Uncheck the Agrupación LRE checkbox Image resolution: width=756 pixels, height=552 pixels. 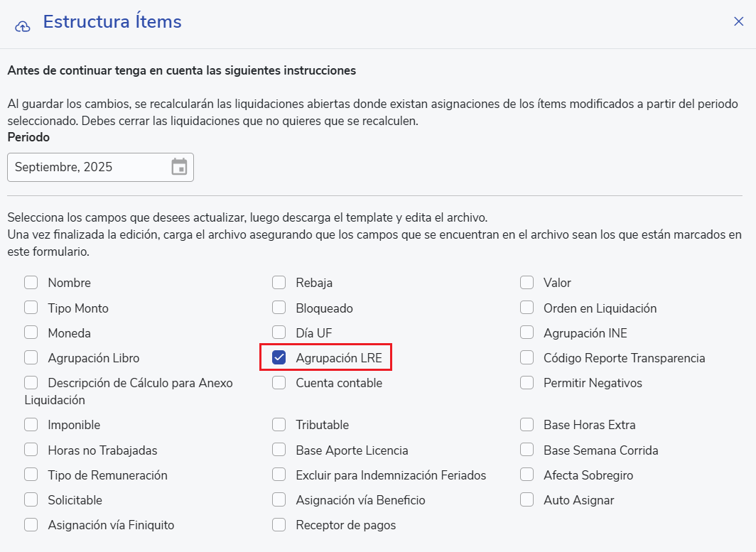point(279,358)
